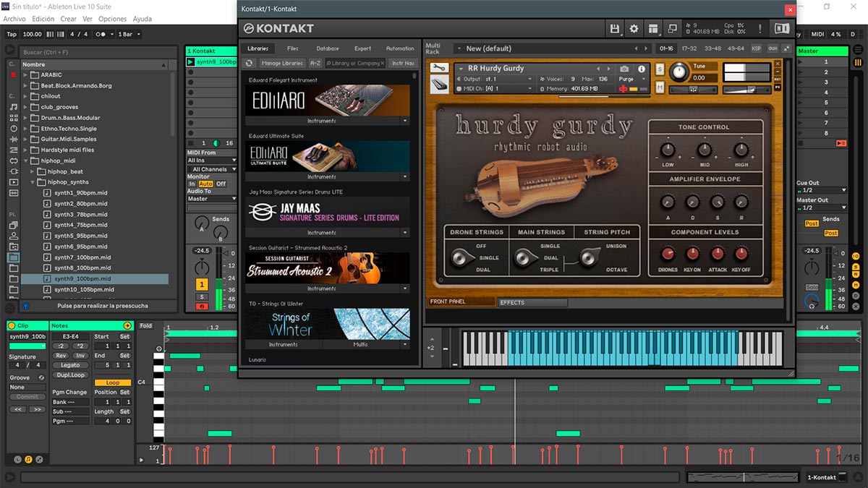Switch to Kontakt Database tab

pos(328,48)
